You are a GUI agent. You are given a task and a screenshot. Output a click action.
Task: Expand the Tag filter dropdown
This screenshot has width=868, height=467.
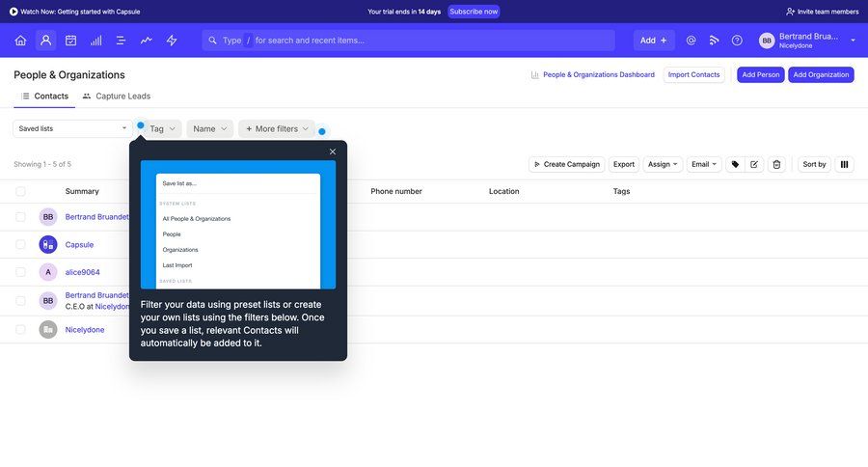coord(162,128)
